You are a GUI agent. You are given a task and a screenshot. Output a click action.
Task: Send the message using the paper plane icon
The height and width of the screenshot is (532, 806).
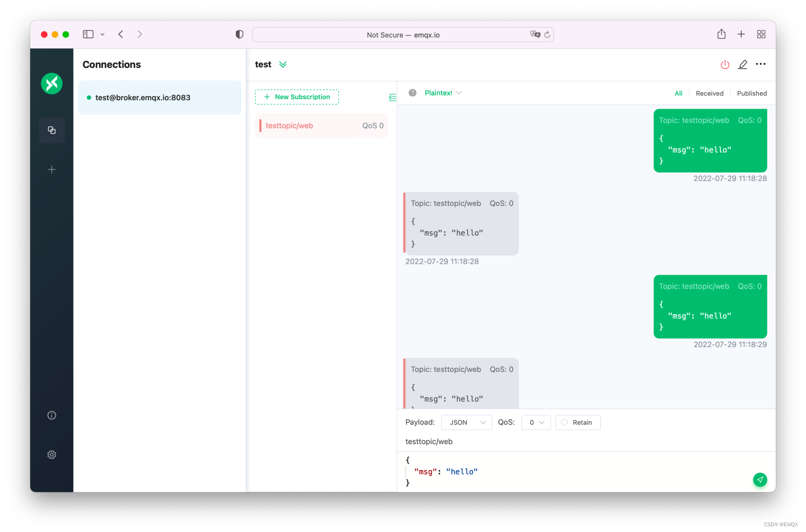760,480
